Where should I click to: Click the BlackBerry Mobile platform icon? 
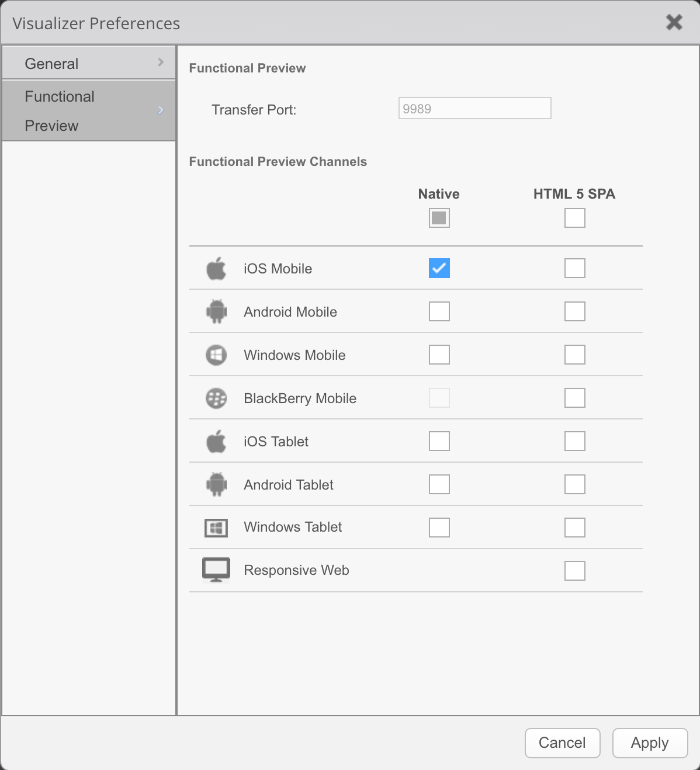pyautogui.click(x=216, y=398)
